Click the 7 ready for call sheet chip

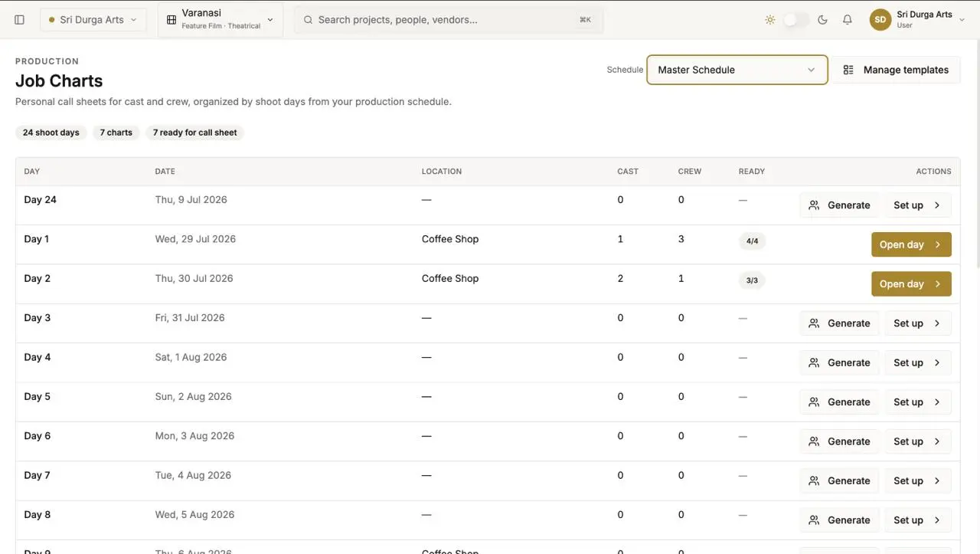click(194, 133)
